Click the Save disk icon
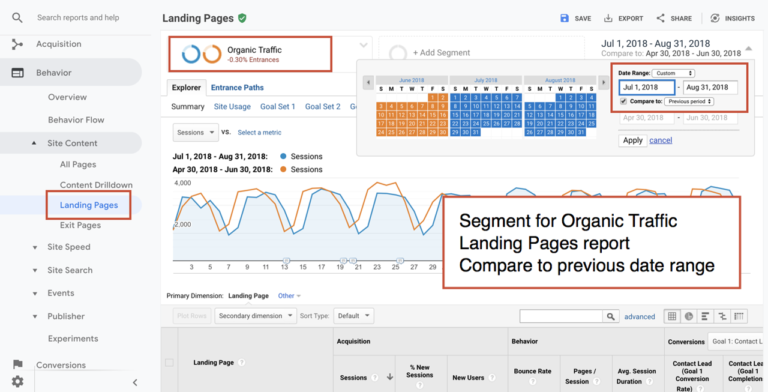The width and height of the screenshot is (768, 392). [x=564, y=18]
